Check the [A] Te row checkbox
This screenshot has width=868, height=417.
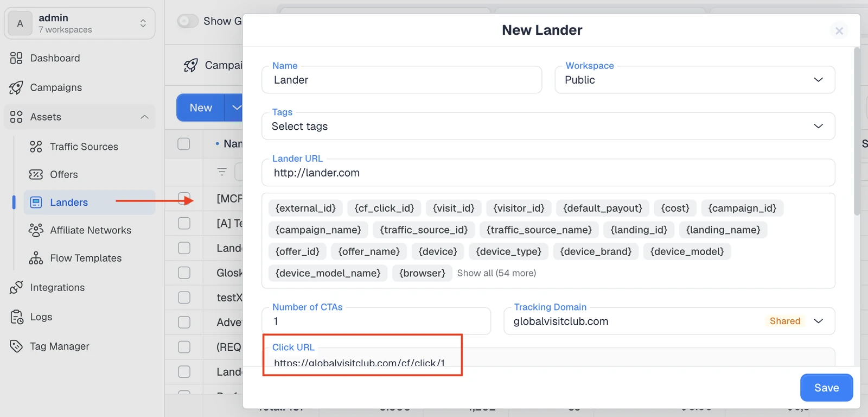(184, 223)
